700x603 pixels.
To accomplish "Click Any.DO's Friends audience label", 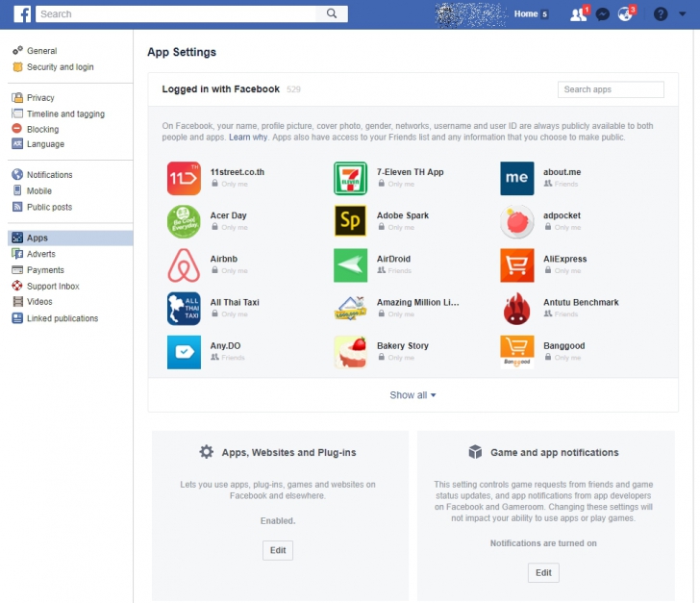I will tap(233, 358).
